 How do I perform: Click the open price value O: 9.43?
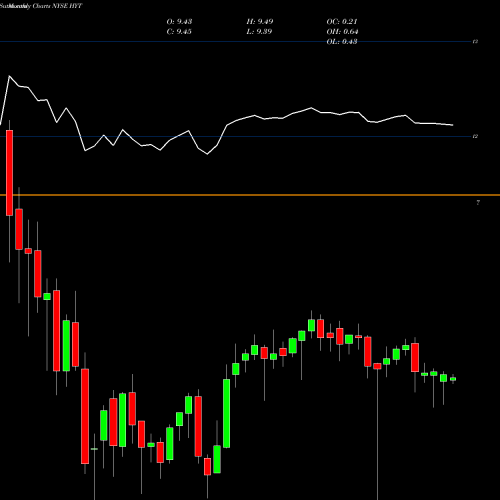tap(179, 22)
